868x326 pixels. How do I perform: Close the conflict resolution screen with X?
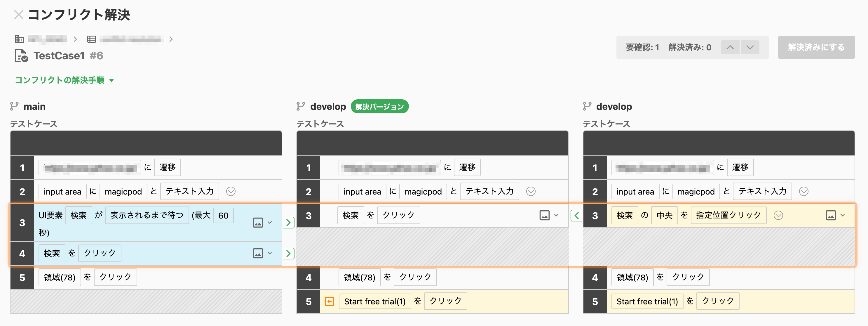(x=18, y=15)
